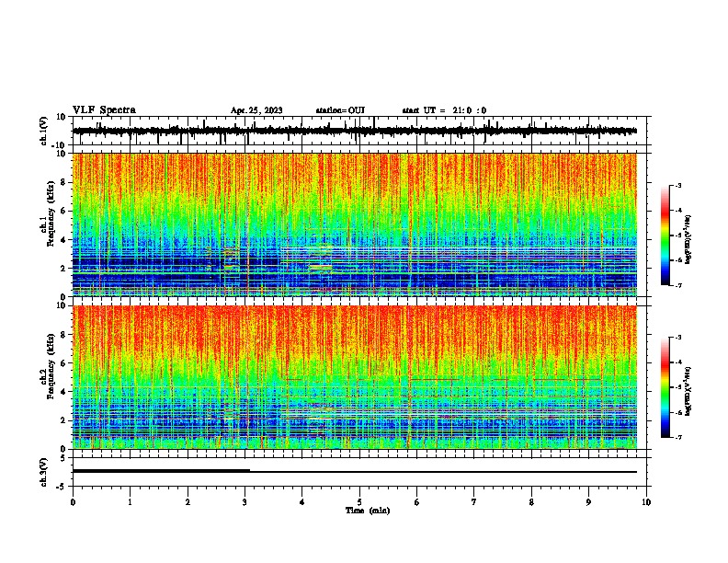Click time axis tick label '8'
Screen dimensions: 728x563
(531, 502)
